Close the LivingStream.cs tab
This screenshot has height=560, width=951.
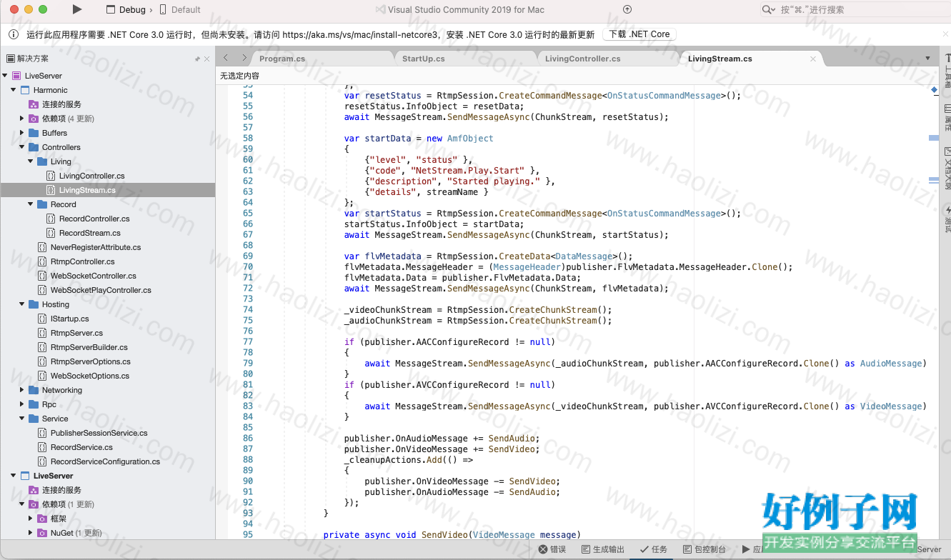coord(812,59)
